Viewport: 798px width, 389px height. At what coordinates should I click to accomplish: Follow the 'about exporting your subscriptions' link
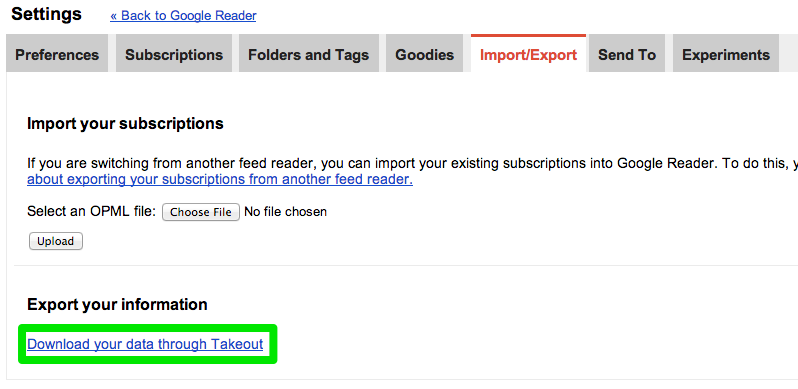(x=220, y=180)
